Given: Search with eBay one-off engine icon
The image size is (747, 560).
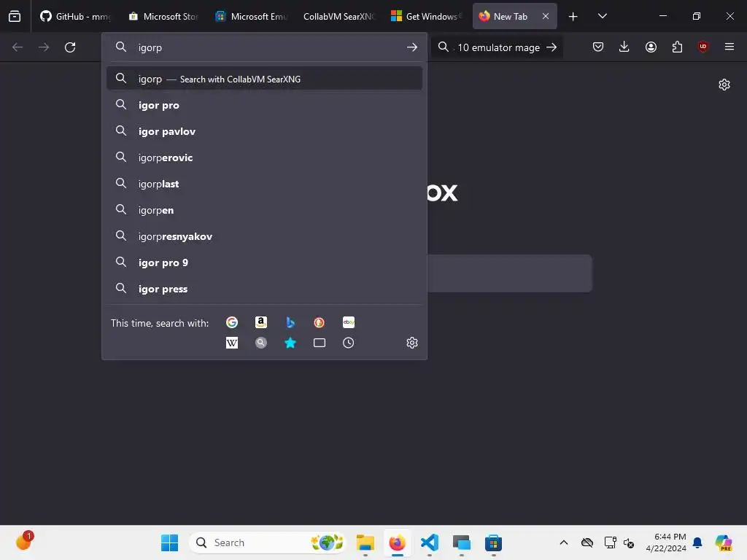Looking at the screenshot, I should [349, 322].
